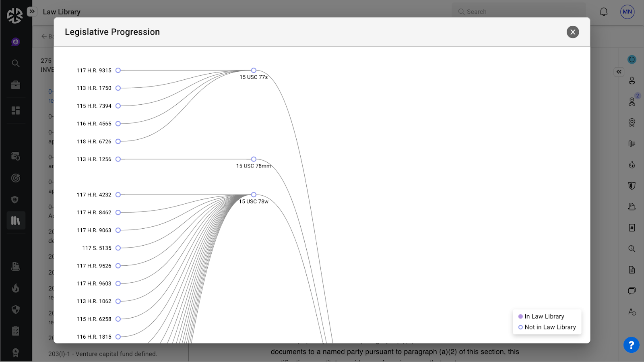The width and height of the screenshot is (644, 362).
Task: Expand the left navigation sidebar
Action: point(32,12)
